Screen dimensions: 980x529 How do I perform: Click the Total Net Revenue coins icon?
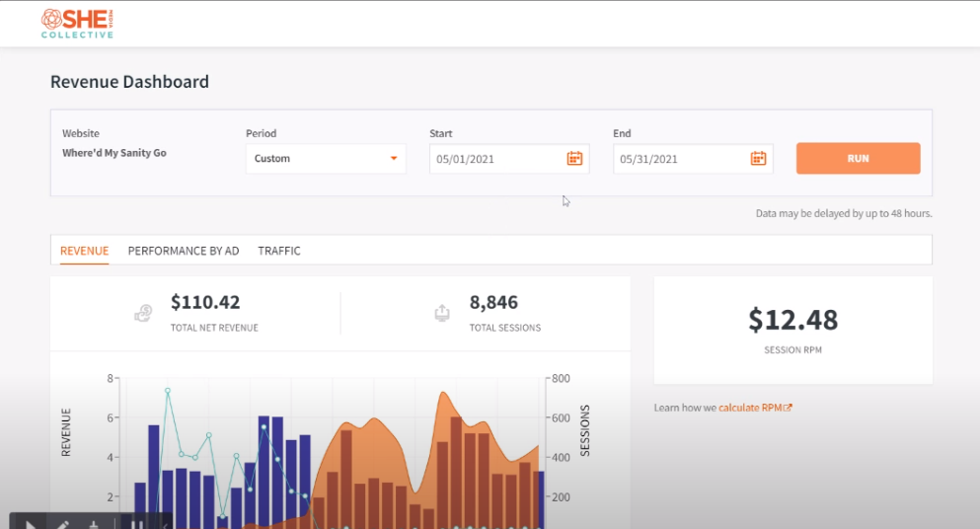(143, 313)
